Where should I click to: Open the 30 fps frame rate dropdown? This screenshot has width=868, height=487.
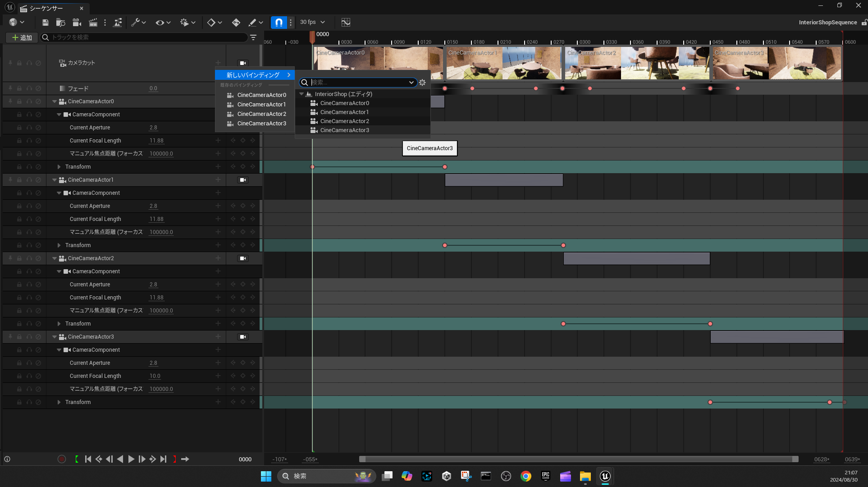(x=313, y=22)
